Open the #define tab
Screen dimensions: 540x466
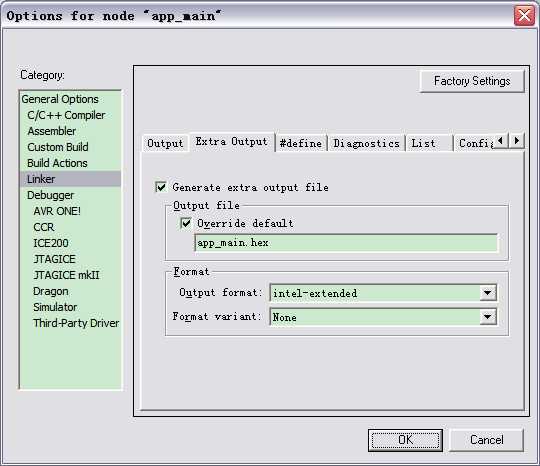click(301, 143)
